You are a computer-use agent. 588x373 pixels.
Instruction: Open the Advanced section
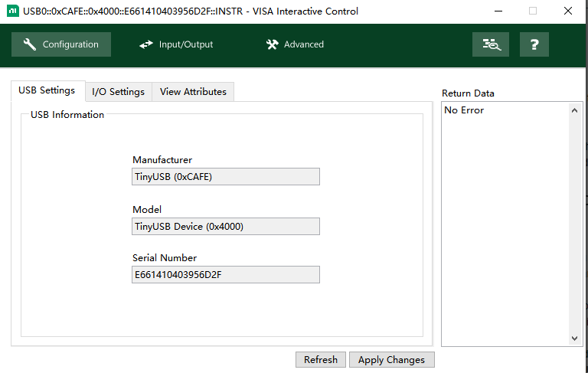(x=295, y=44)
